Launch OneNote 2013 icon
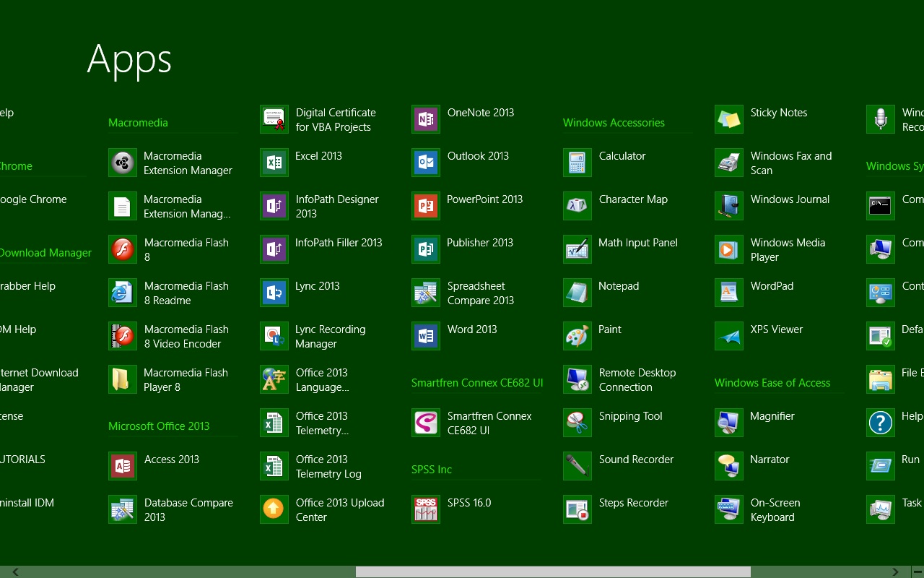Image resolution: width=924 pixels, height=578 pixels. click(x=426, y=119)
